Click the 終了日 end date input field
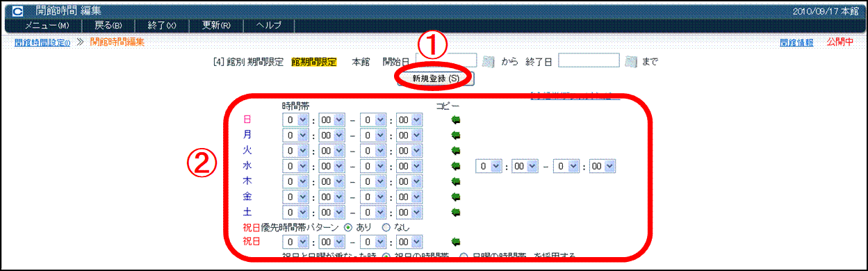Screen dimensions: 868x271 point(589,60)
